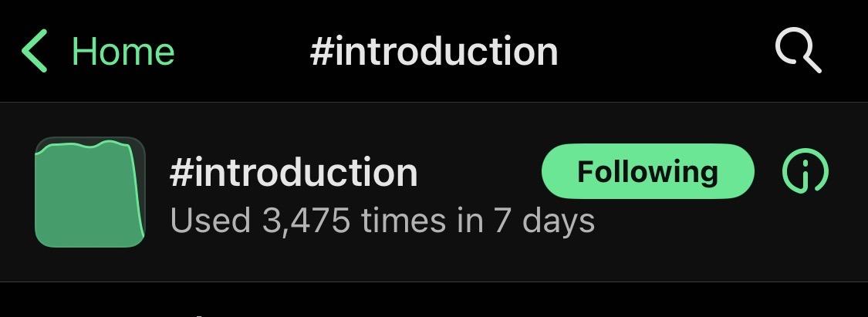Viewport: 868px width, 317px height.
Task: Click the "Used 3,475 times in 7 days" text
Action: click(x=382, y=221)
